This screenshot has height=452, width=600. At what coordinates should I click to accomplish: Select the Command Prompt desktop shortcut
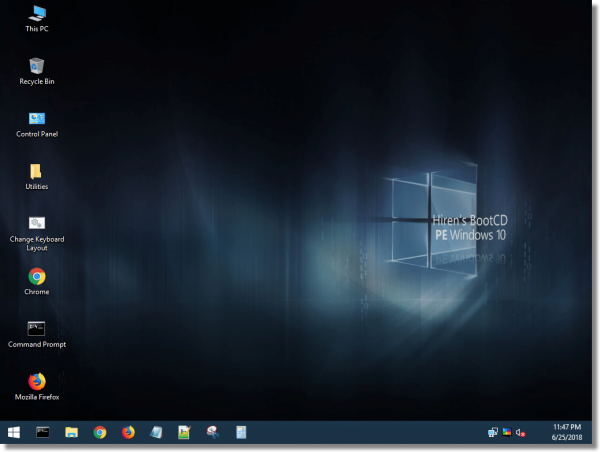click(x=37, y=334)
